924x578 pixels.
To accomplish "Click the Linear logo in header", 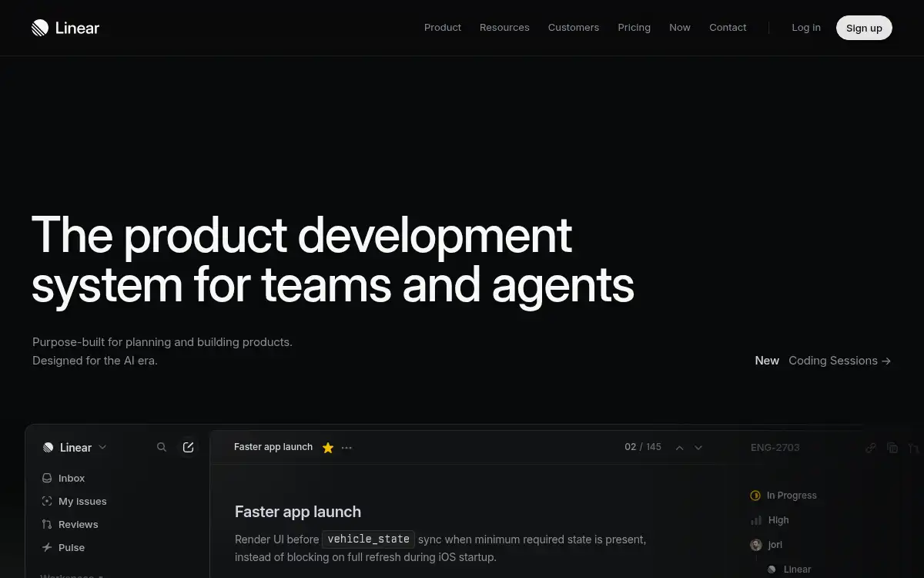I will (65, 28).
